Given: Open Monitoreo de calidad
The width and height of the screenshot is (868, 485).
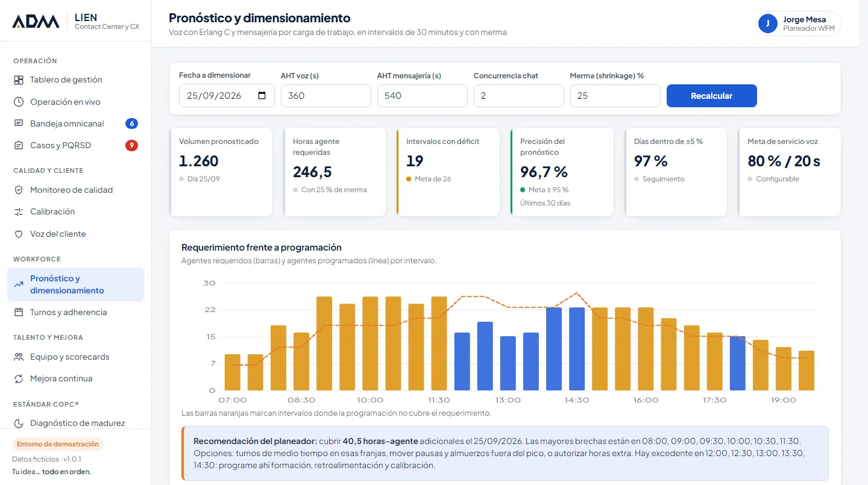Looking at the screenshot, I should [x=75, y=190].
